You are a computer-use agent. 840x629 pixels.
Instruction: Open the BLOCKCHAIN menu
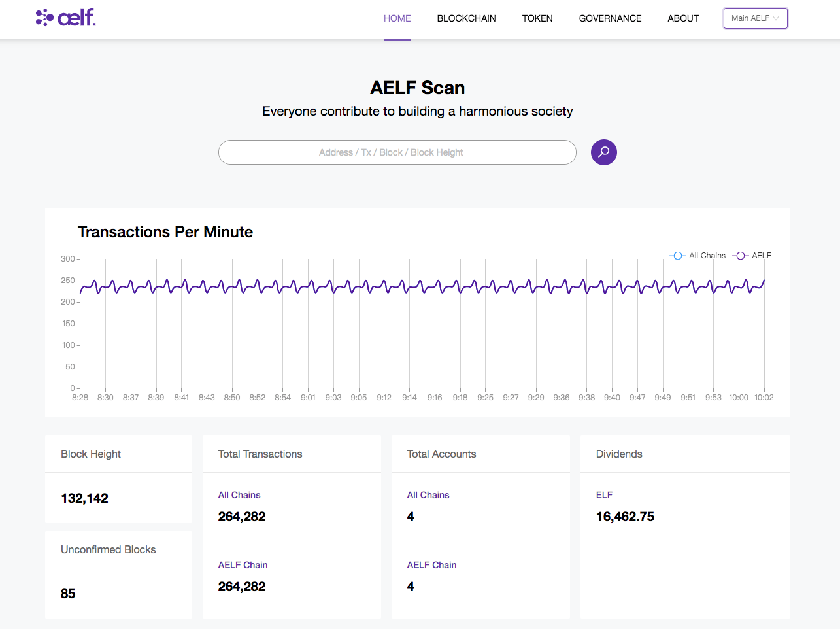pyautogui.click(x=466, y=18)
